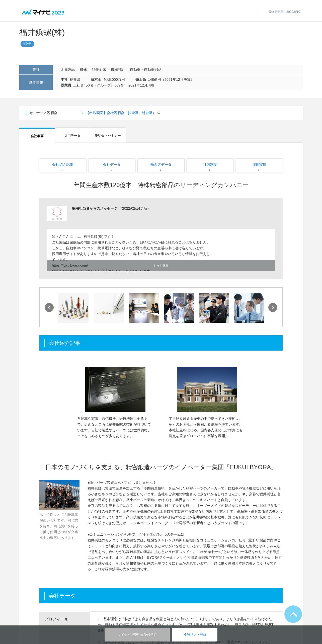
Task: Click the 会社紹介記事 blue section header
Action: tap(161, 343)
